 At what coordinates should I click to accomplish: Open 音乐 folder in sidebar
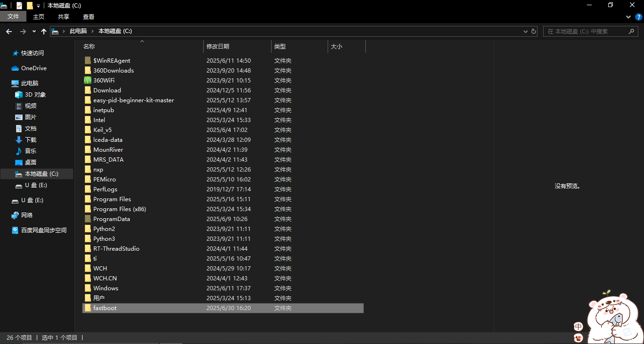pyautogui.click(x=30, y=151)
